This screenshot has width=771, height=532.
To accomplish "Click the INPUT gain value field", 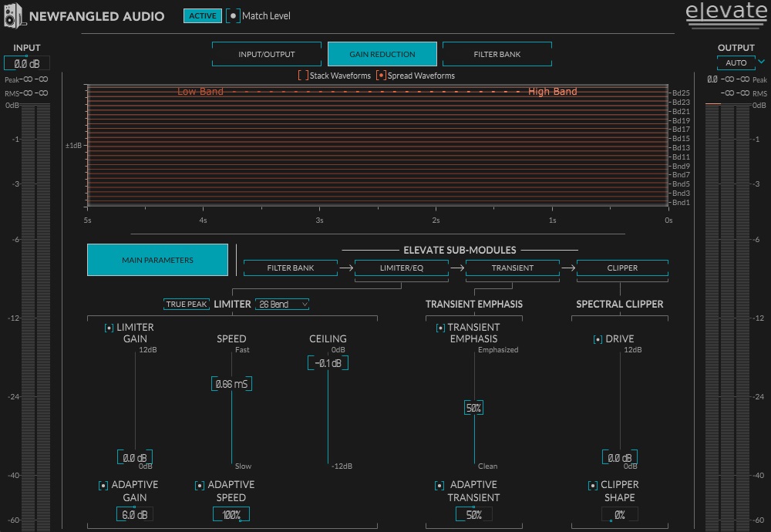I will pyautogui.click(x=26, y=62).
